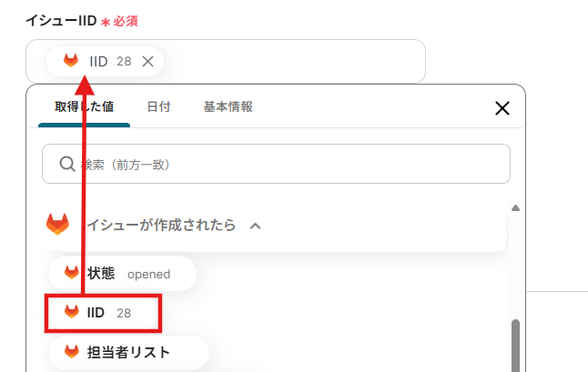
Task: Click the list scrollbar thumb
Action: coord(515,346)
